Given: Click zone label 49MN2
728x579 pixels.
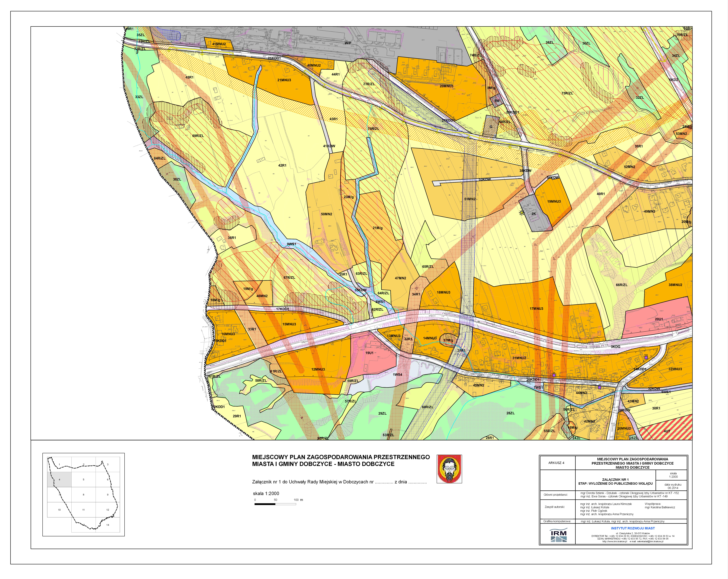Looking at the screenshot, I should click(x=649, y=211).
